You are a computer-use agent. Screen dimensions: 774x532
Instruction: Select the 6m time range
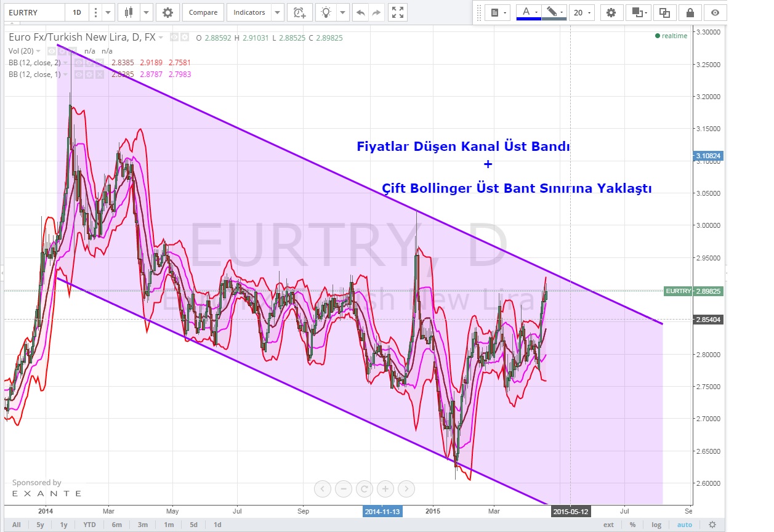coord(116,525)
